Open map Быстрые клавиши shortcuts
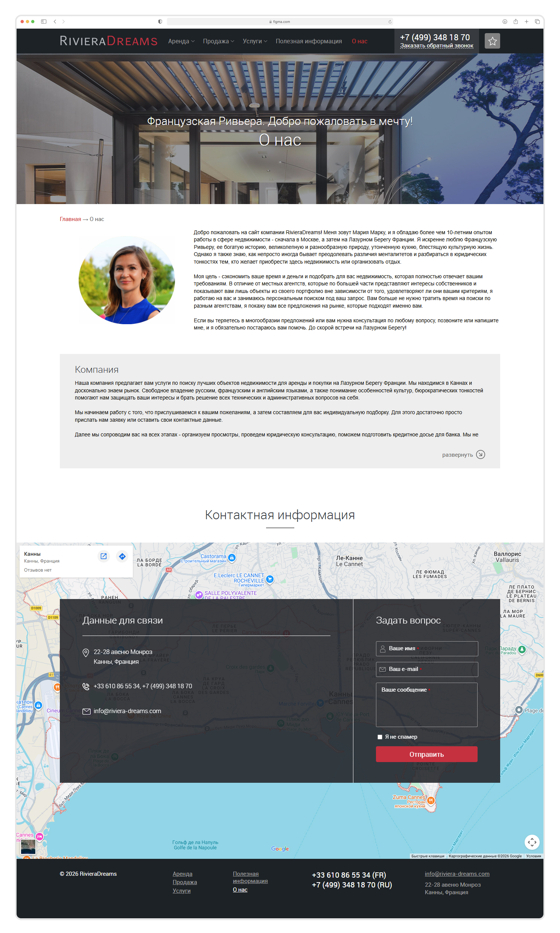 [428, 856]
